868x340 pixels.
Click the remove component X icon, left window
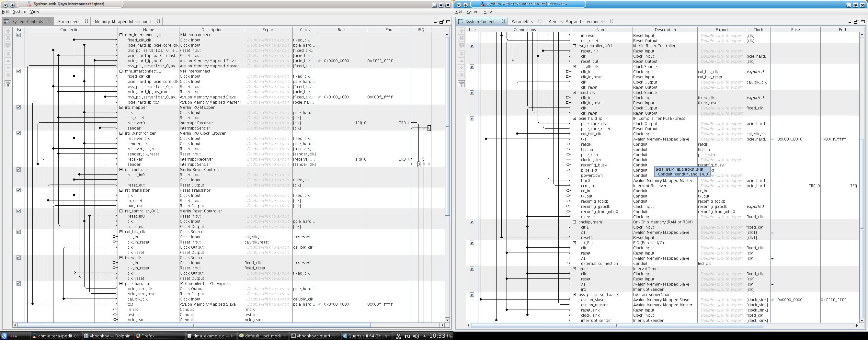pos(8,38)
